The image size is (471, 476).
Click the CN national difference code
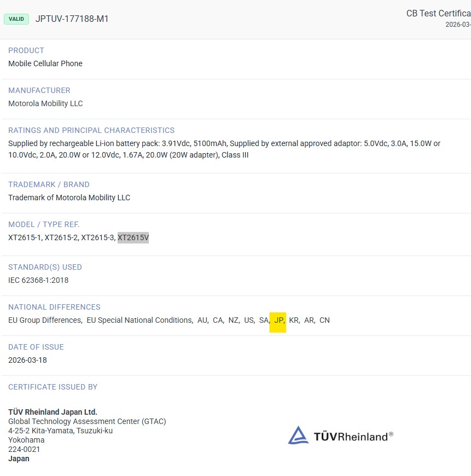pyautogui.click(x=324, y=321)
